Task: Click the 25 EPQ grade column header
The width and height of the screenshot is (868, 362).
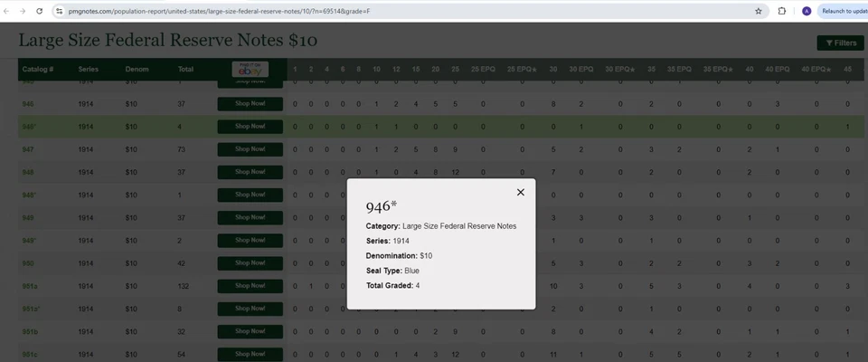Action: coord(483,70)
